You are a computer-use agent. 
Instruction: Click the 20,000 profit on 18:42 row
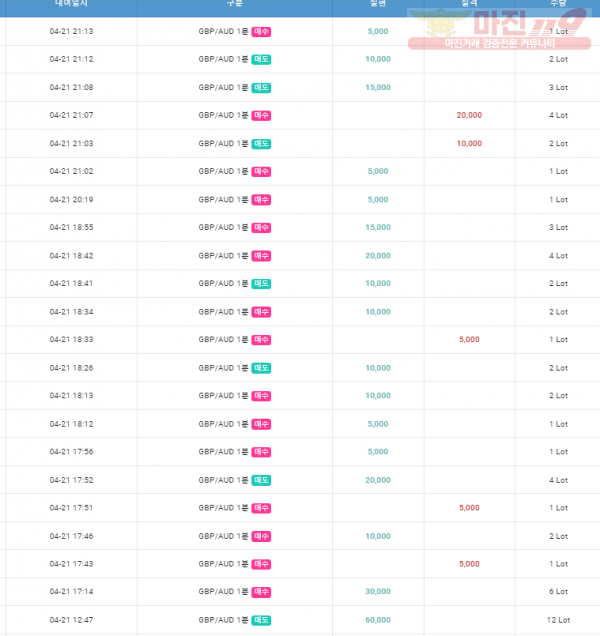378,256
